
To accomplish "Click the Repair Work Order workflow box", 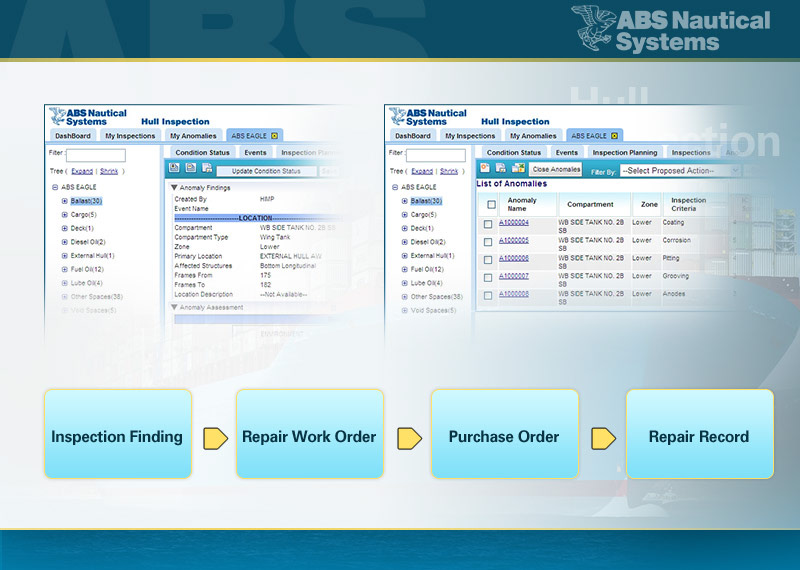I will (310, 434).
